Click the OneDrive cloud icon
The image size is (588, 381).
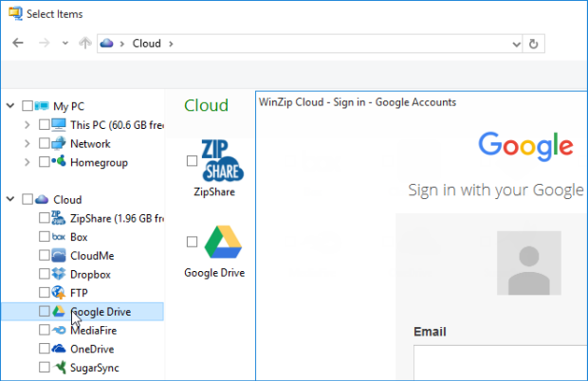coord(59,349)
